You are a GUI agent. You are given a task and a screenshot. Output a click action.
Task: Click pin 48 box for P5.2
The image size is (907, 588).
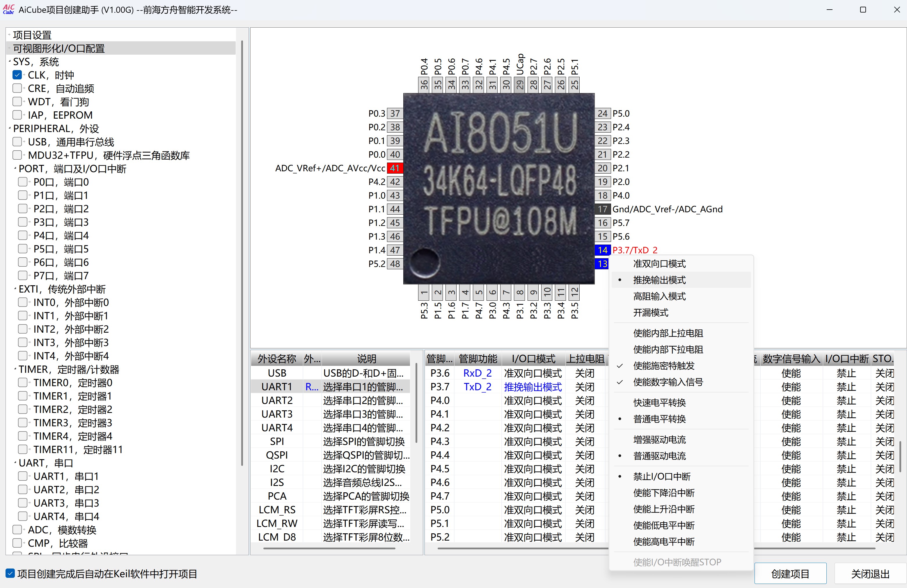click(395, 263)
